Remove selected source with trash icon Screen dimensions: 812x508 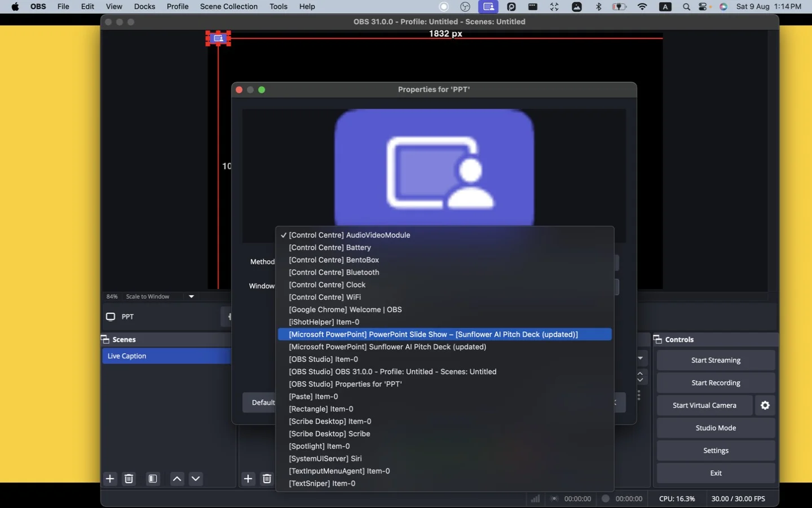(x=267, y=479)
